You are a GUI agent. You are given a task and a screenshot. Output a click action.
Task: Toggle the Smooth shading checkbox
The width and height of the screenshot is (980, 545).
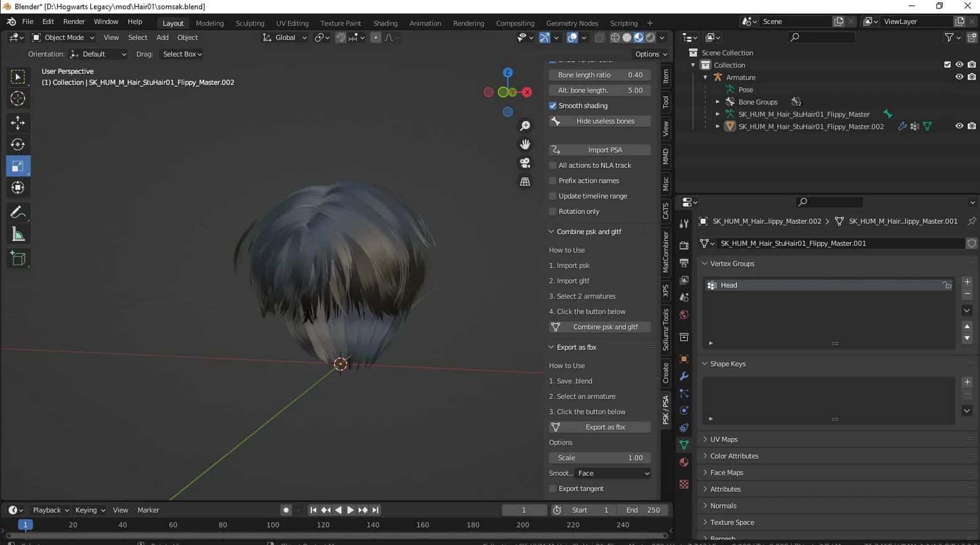click(x=553, y=106)
